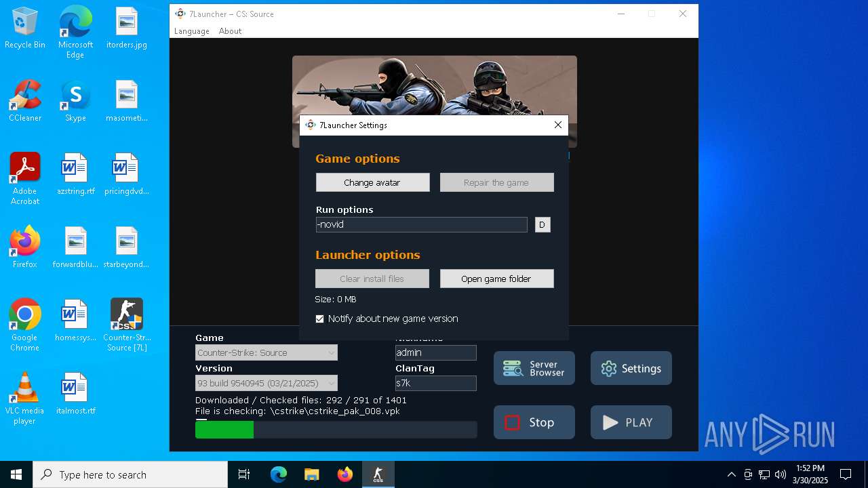
Task: Click the D default run options button
Action: coord(542,224)
